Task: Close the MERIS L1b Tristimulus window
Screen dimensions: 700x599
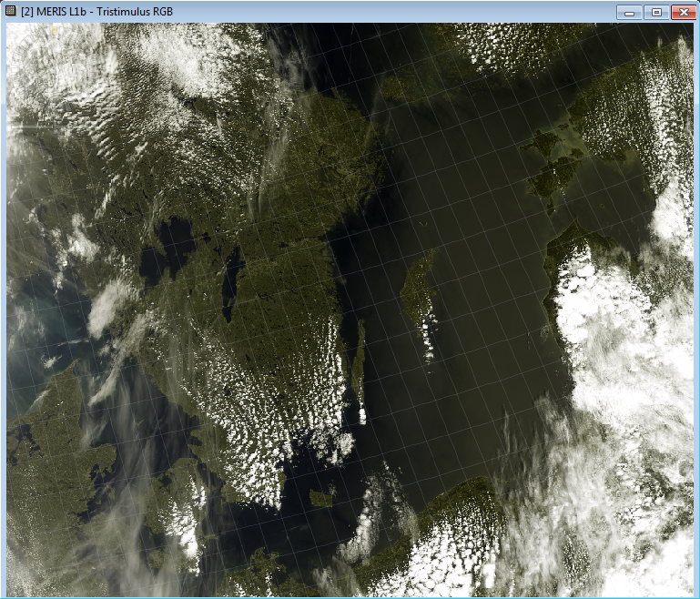Action: click(x=682, y=12)
